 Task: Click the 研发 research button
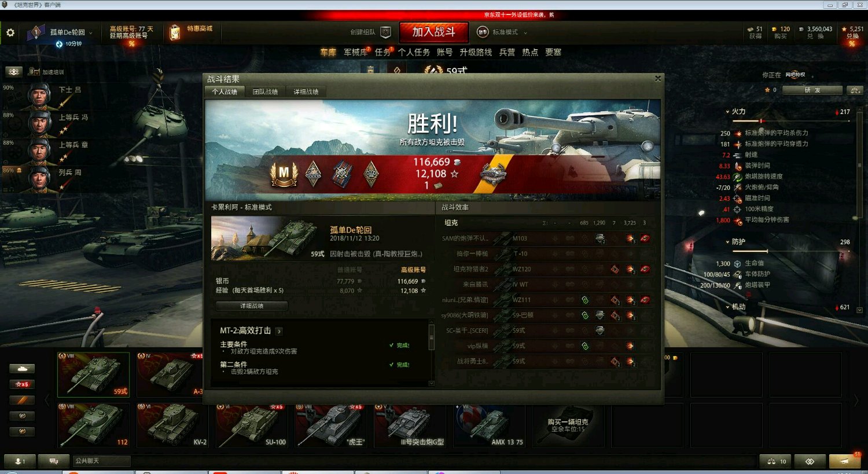click(x=812, y=90)
